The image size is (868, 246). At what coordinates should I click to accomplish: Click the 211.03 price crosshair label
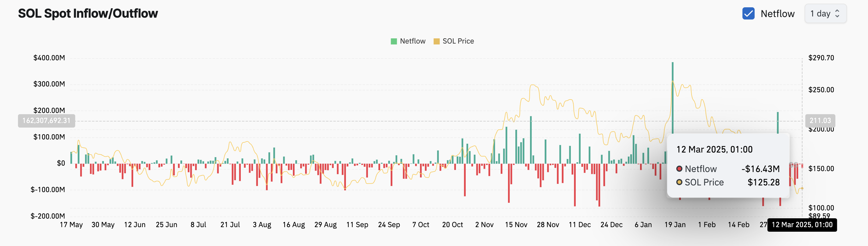(x=820, y=121)
